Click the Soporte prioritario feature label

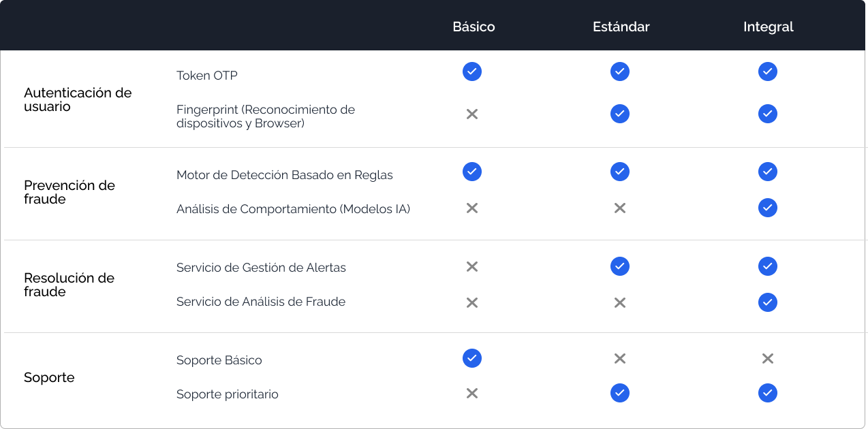click(228, 394)
